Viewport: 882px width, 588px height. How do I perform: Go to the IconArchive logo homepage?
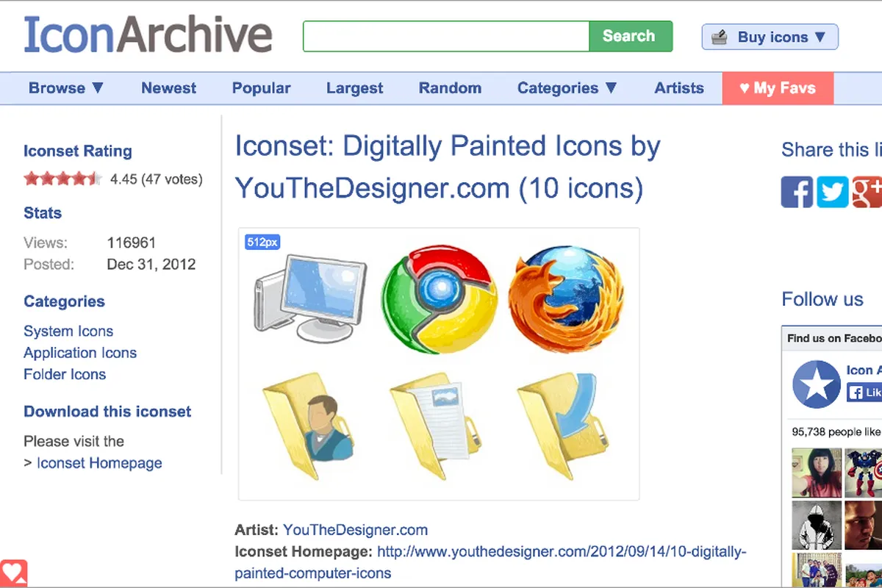click(x=148, y=35)
